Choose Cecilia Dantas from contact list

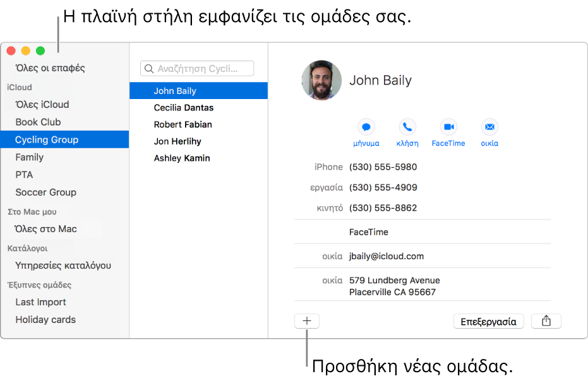[184, 108]
